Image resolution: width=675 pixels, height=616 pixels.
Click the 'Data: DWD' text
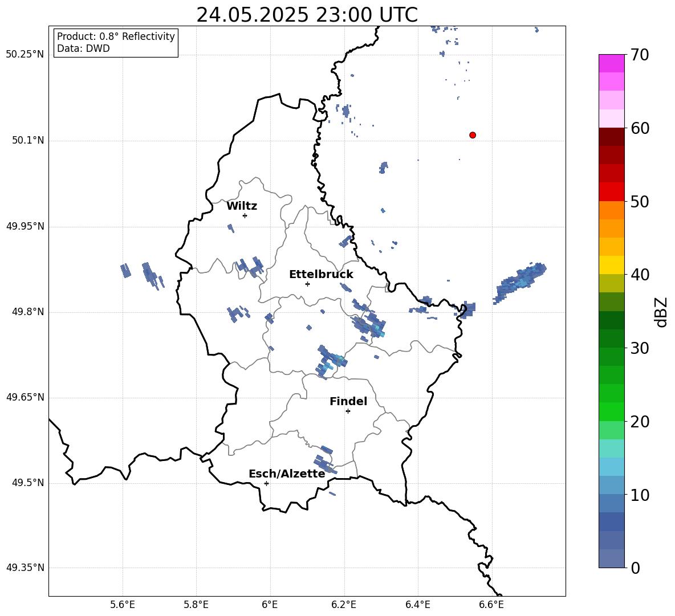pos(83,48)
